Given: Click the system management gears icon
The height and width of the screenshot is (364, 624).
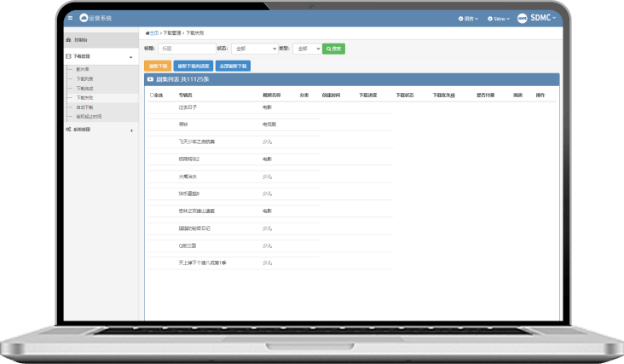Looking at the screenshot, I should point(68,130).
